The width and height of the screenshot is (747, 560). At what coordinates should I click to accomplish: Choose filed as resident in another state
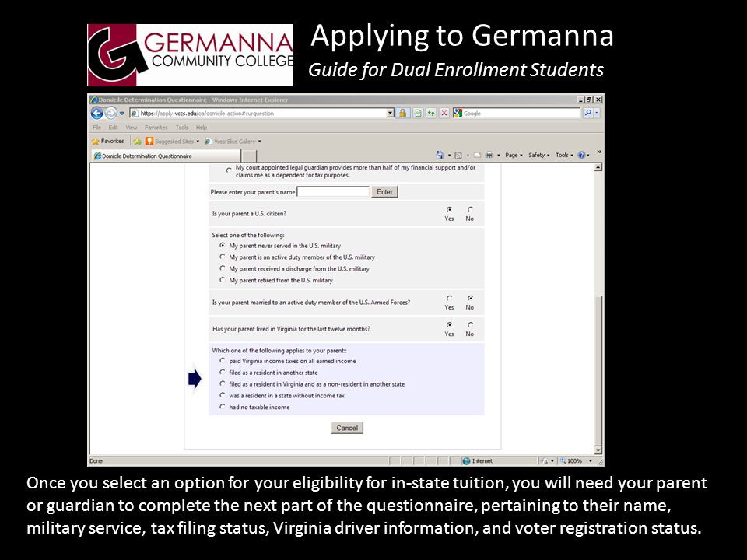(223, 372)
